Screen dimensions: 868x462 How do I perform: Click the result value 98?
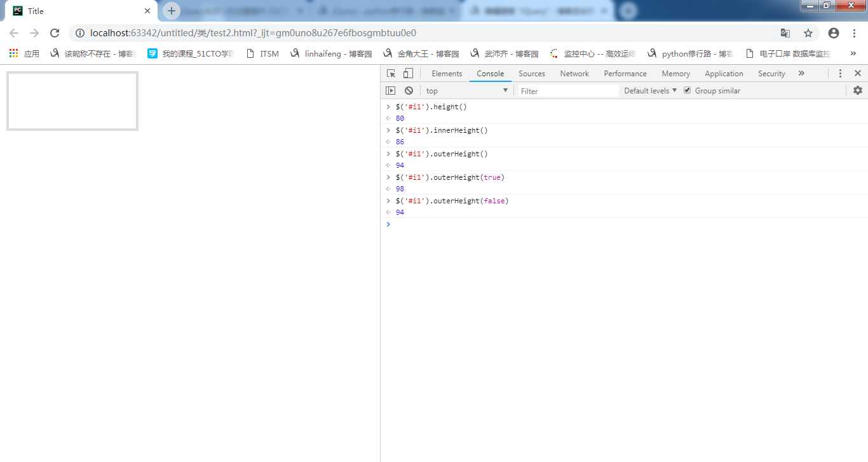400,189
